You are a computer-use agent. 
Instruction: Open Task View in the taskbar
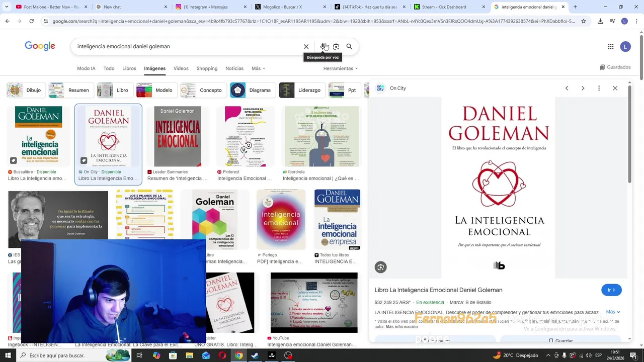(139, 355)
